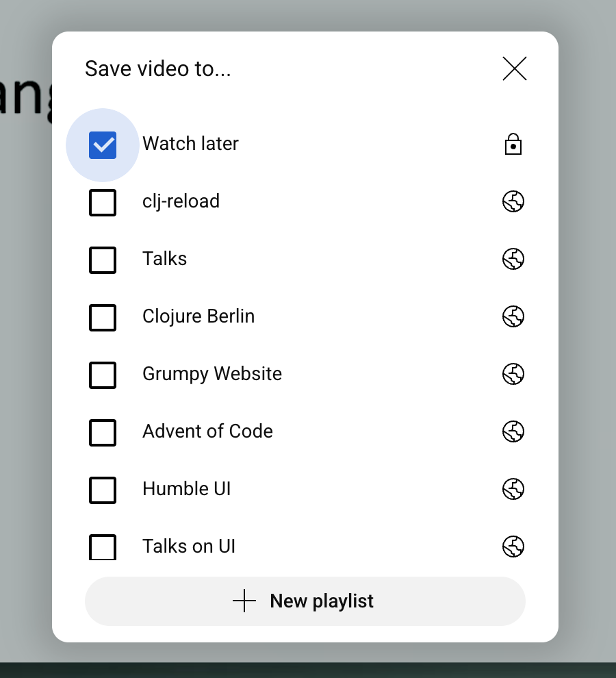The height and width of the screenshot is (678, 616).
Task: Select the Grumpy Website checkbox
Action: (x=103, y=375)
